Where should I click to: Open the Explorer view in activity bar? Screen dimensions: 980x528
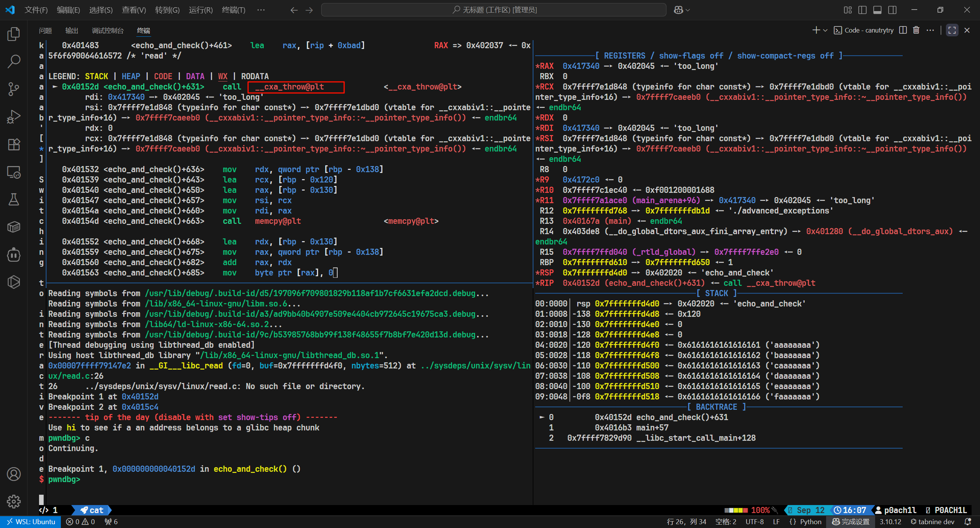pos(14,34)
